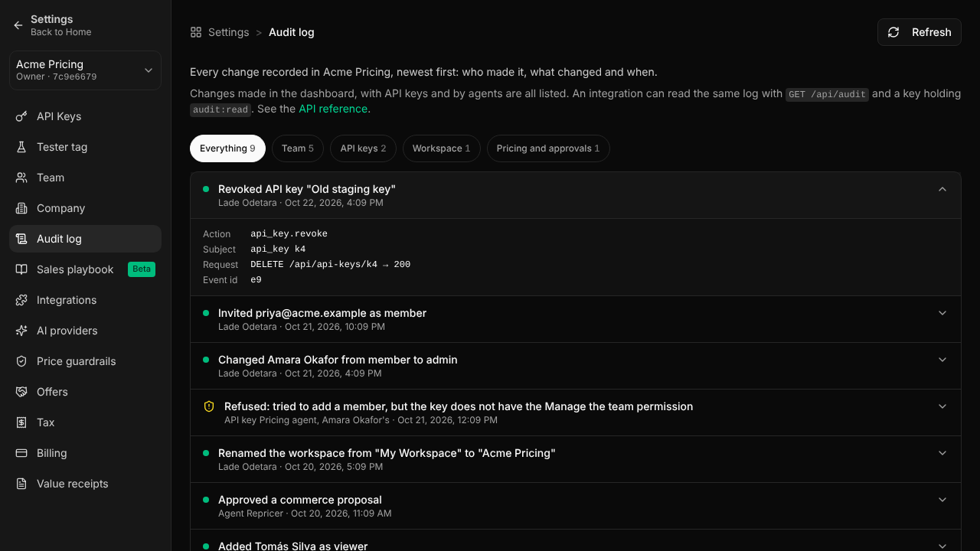Click the Event id value e9
Screen dimensions: 980x551
[256, 279]
